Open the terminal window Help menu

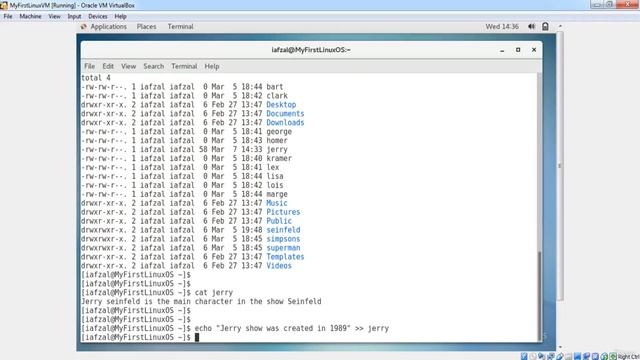tap(211, 66)
